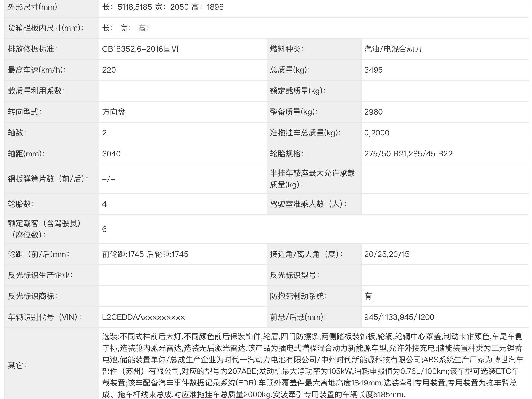532x399 pixels.
Task: Select axle count value 2
Action: [x=104, y=133]
